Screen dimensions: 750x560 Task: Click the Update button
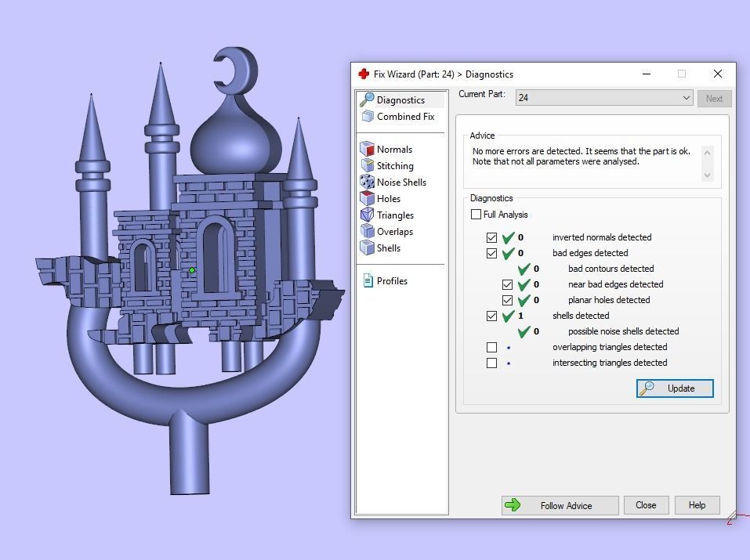[x=675, y=388]
